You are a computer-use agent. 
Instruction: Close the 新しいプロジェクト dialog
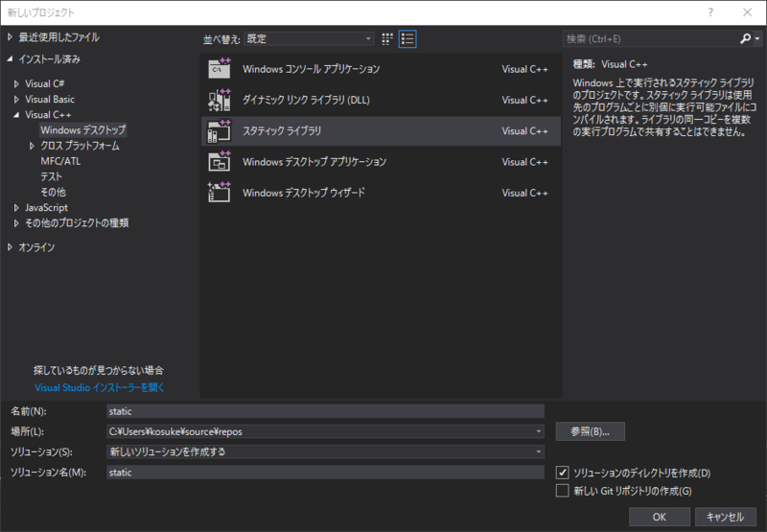[x=747, y=12]
